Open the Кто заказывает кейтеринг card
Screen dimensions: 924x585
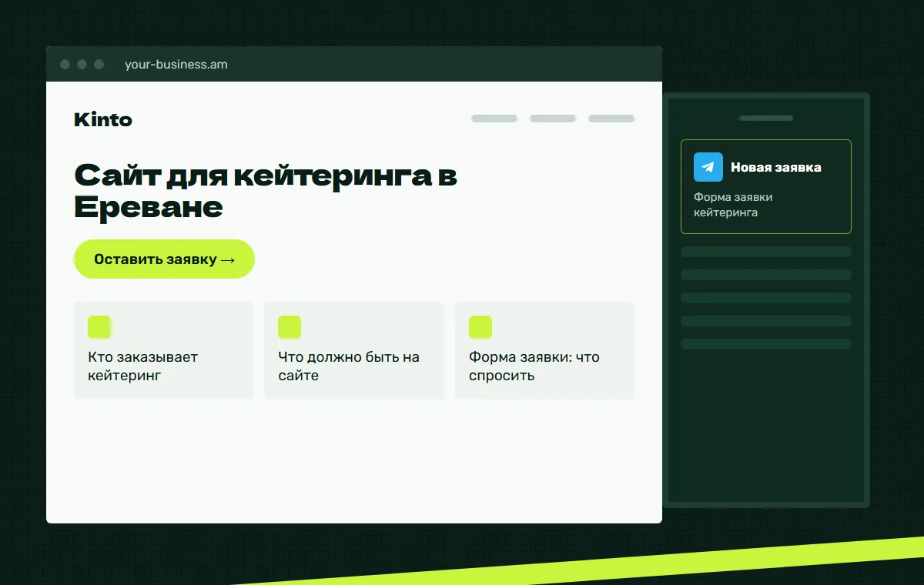pyautogui.click(x=163, y=350)
